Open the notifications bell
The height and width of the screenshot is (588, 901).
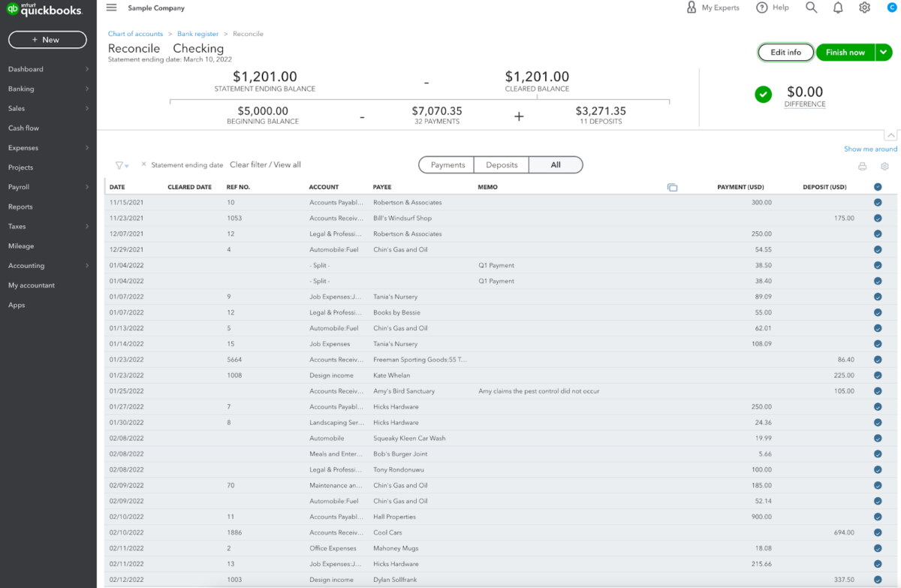(836, 8)
